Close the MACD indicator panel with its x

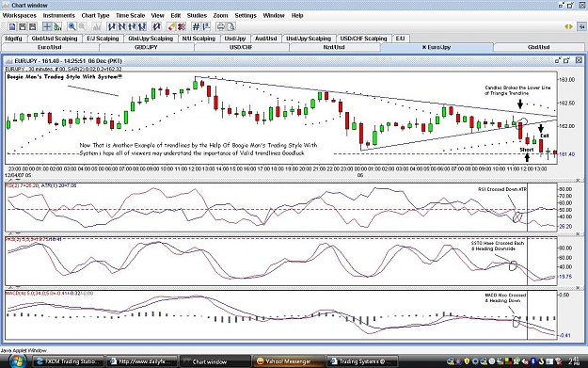[579, 288]
